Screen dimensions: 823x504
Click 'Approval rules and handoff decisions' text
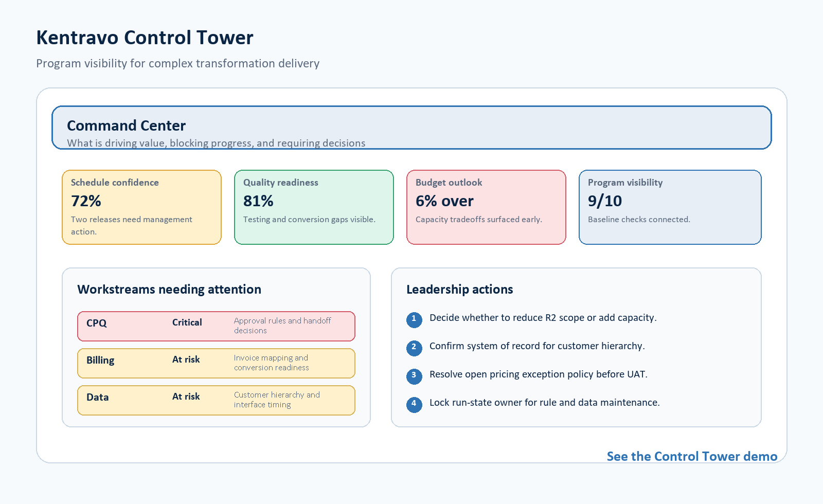pyautogui.click(x=282, y=326)
